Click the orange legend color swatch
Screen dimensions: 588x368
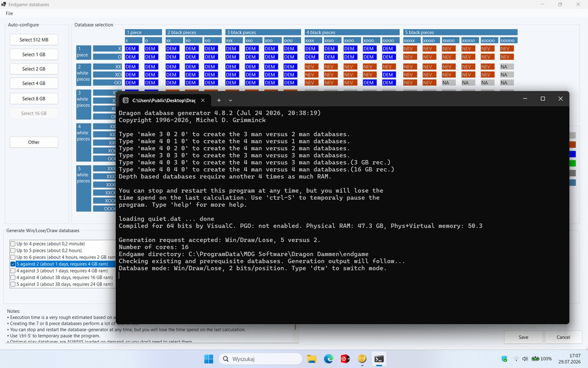(x=572, y=144)
